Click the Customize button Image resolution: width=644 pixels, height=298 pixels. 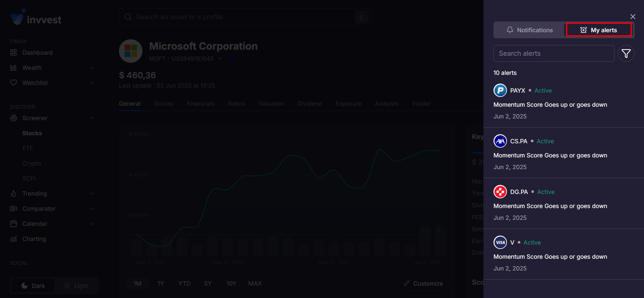click(x=423, y=284)
